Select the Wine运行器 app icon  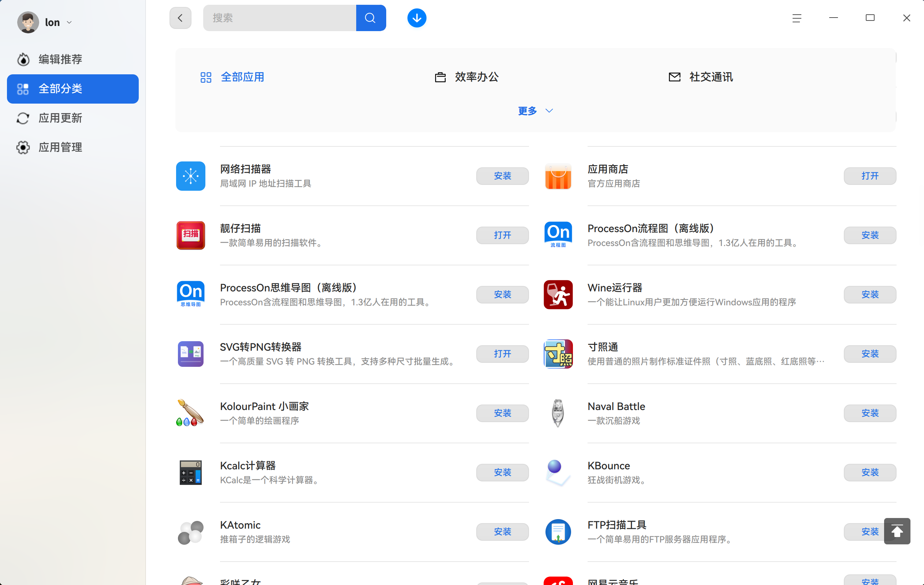pos(558,294)
